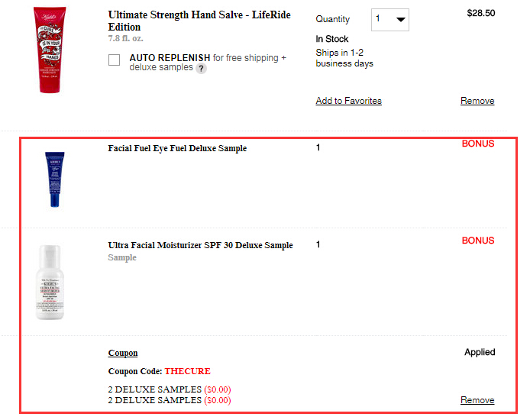Click the AUTO REPLENISH label text
Image resolution: width=530 pixels, height=420 pixels.
pos(170,57)
